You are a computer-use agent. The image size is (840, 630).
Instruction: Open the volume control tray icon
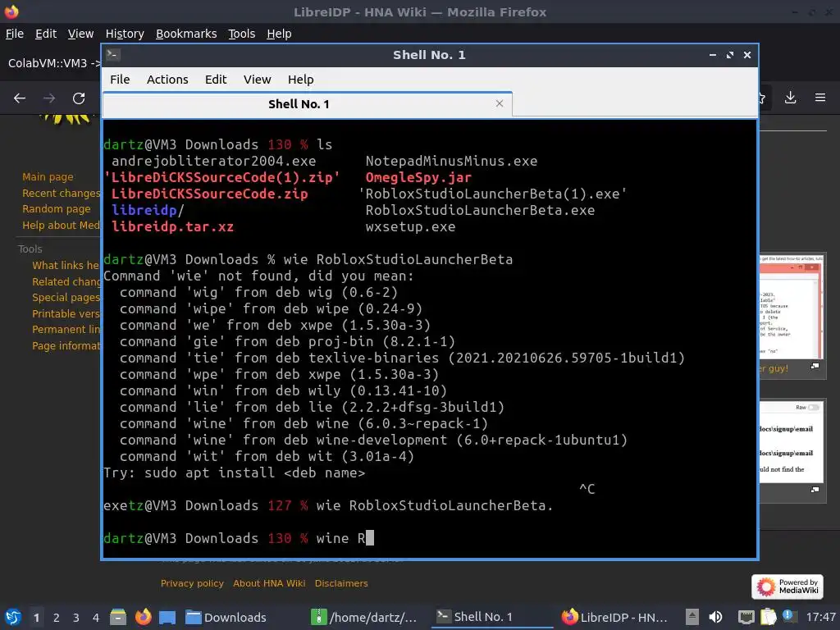tap(715, 617)
